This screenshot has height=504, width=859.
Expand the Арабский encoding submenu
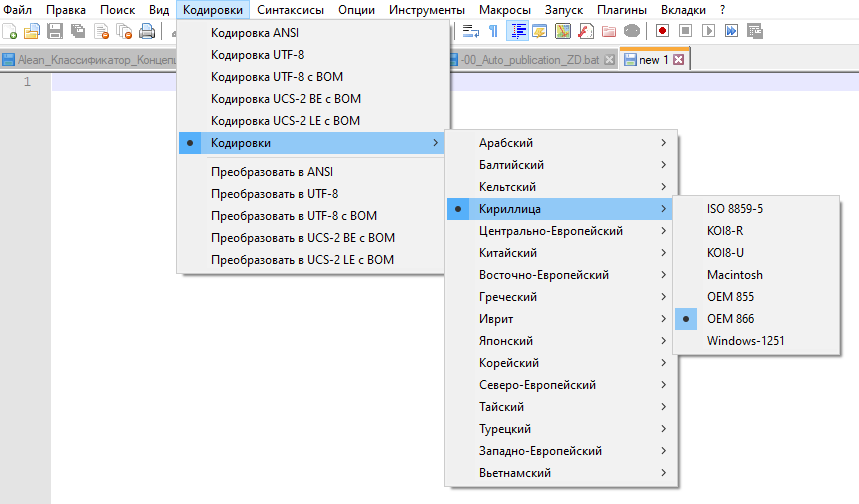coord(560,143)
